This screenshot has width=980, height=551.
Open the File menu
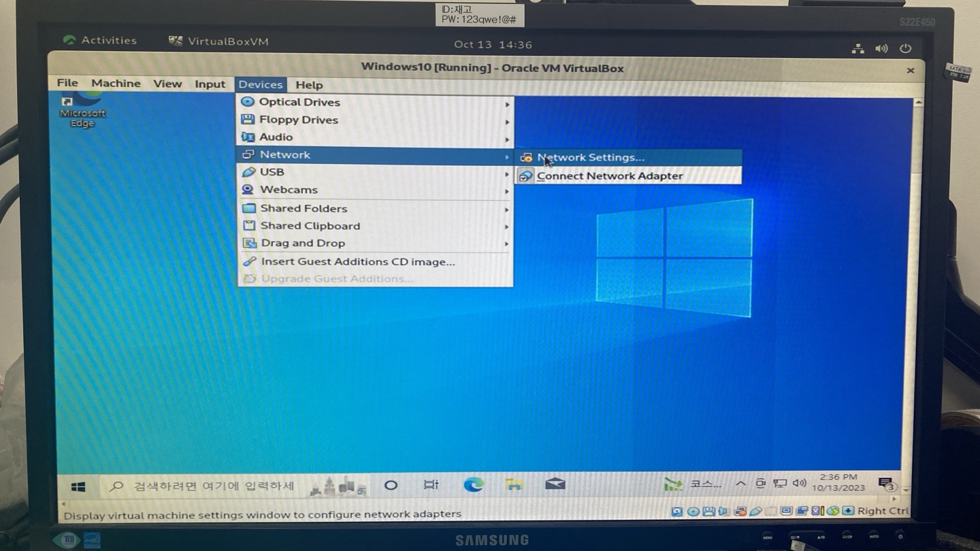pyautogui.click(x=67, y=83)
